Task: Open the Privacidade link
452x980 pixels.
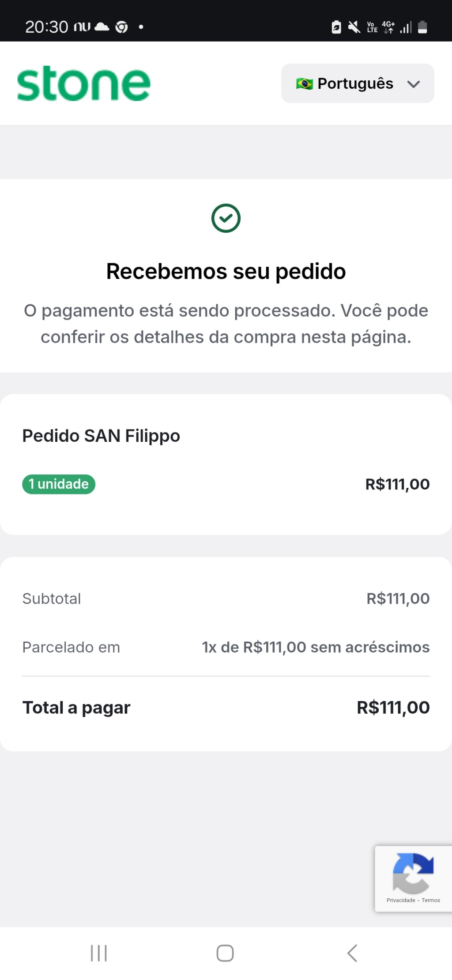Action: click(401, 900)
